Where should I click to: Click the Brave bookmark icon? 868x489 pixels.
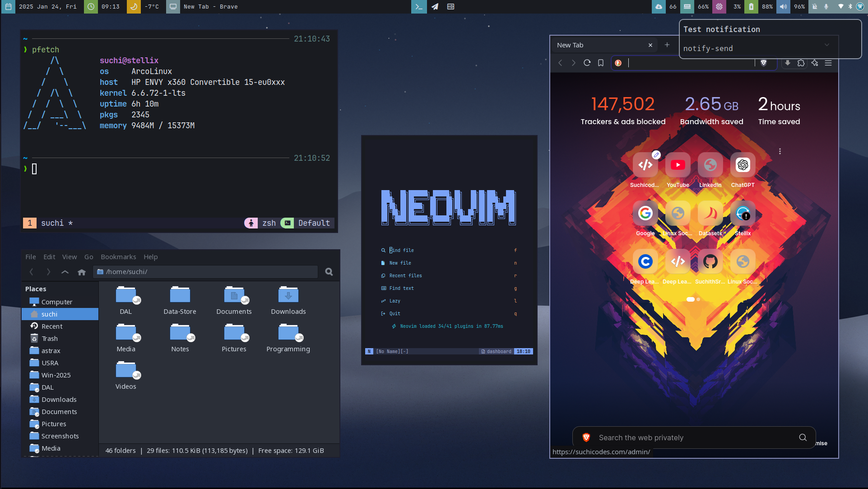click(601, 63)
